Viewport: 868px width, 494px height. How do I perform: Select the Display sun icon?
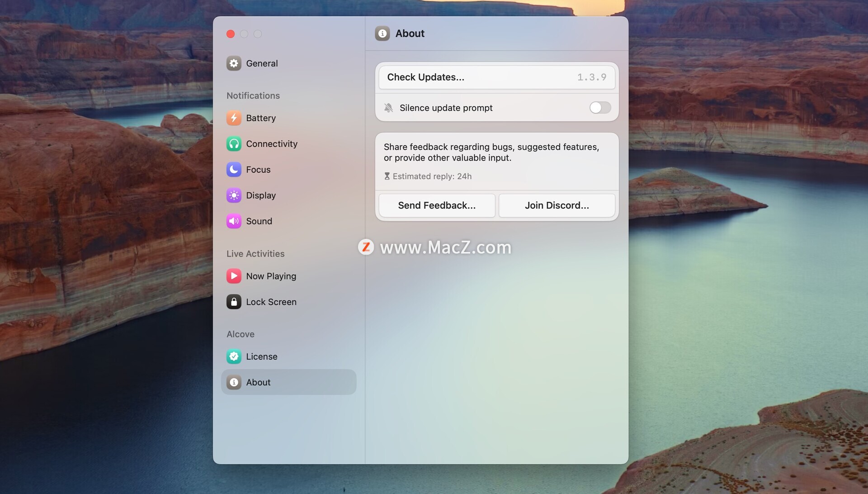pyautogui.click(x=234, y=195)
